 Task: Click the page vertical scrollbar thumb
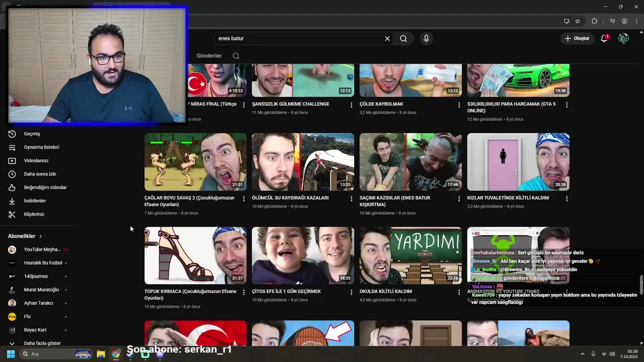(x=641, y=285)
